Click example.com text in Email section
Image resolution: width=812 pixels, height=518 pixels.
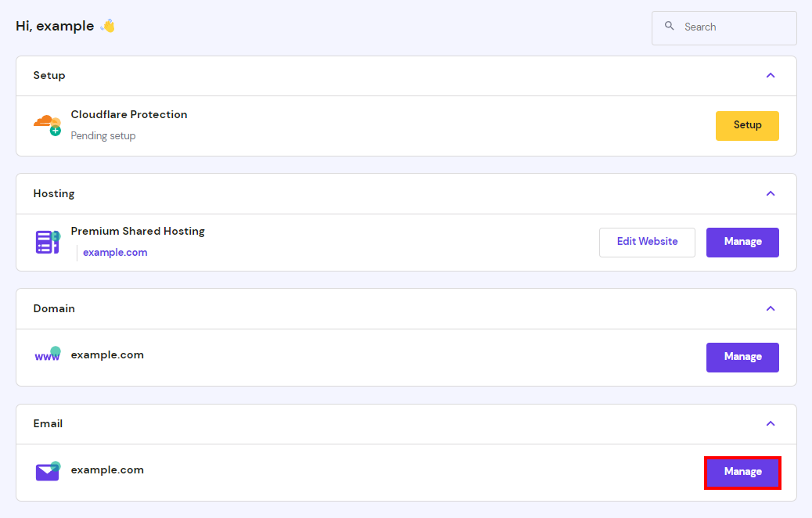click(x=107, y=470)
